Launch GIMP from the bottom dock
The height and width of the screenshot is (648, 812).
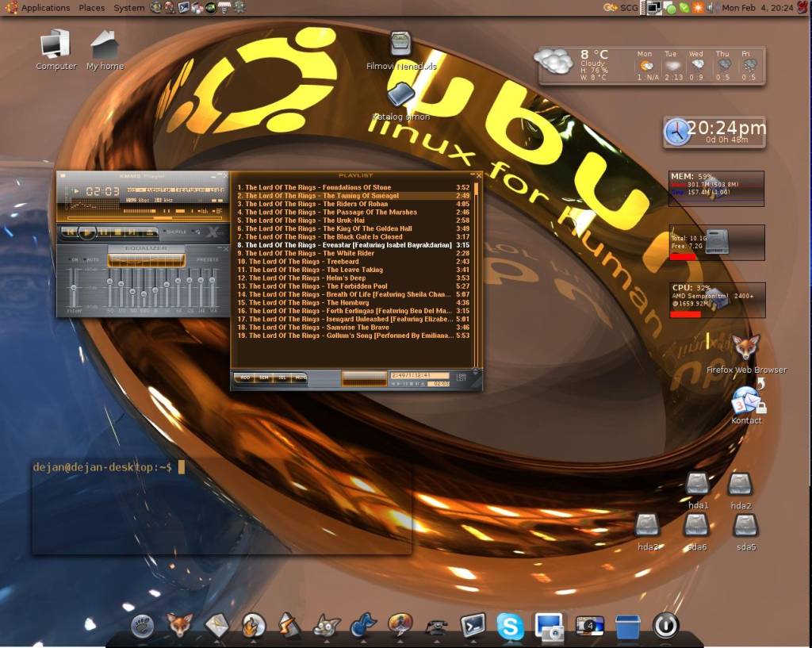pyautogui.click(x=327, y=625)
